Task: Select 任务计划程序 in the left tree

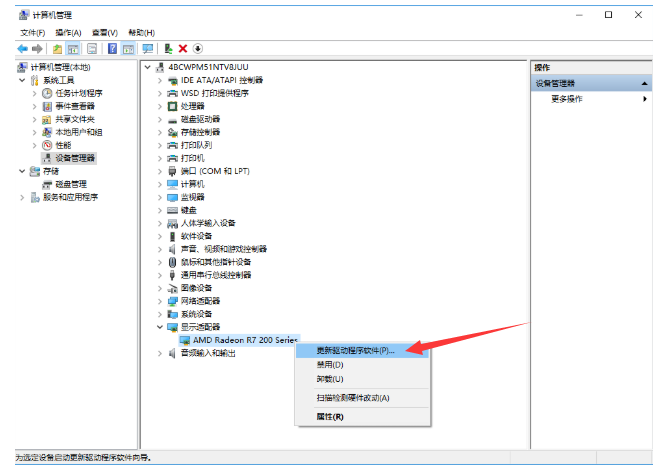Action: pyautogui.click(x=78, y=93)
